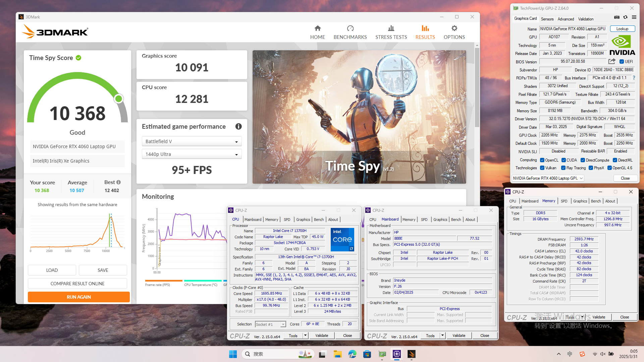The image size is (644, 362).
Task: Open the GPU selection dropdown in GPU-Z
Action: coord(548,178)
